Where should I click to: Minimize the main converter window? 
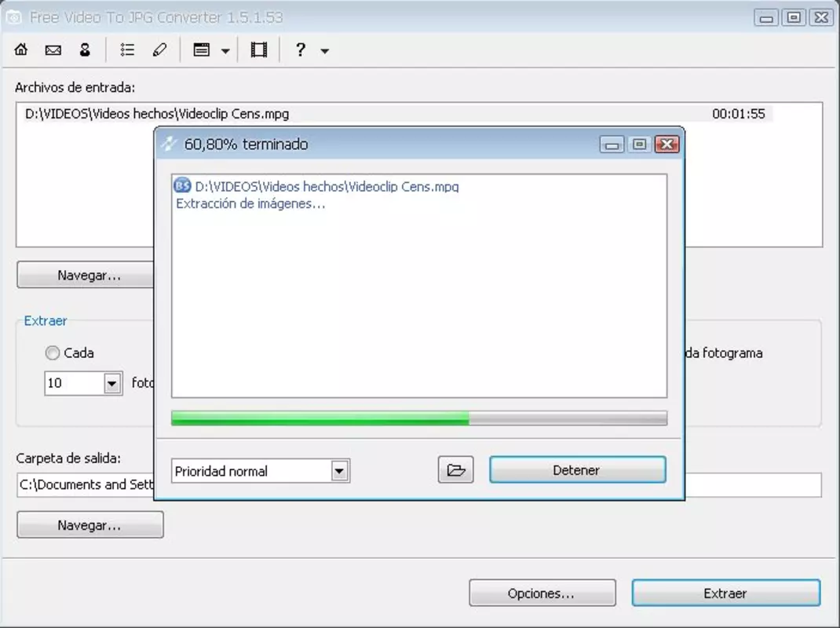766,18
